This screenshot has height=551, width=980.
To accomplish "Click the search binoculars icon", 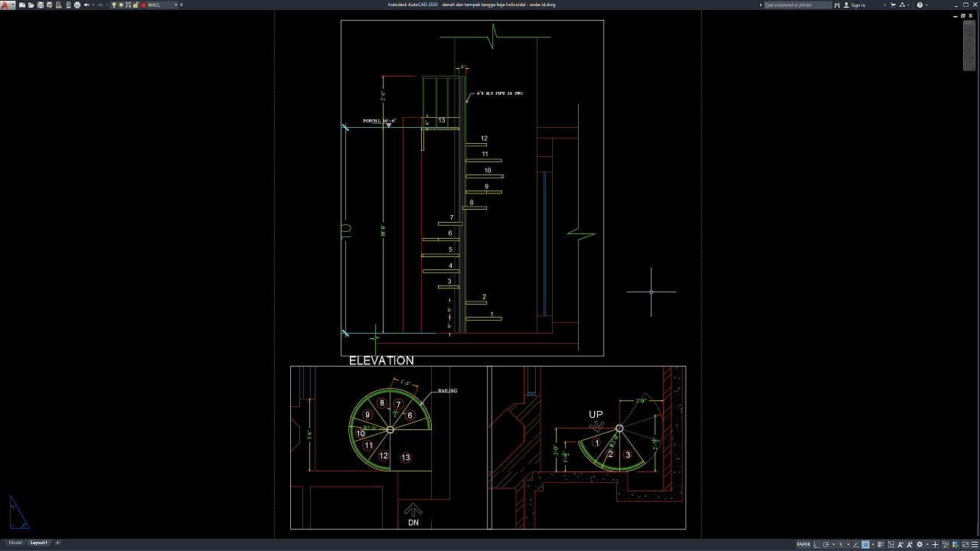I will 838,5.
